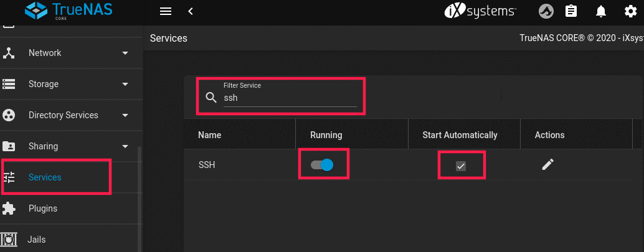Click the Filter Service input field
Viewport: 644px width, 252px height.
point(290,98)
